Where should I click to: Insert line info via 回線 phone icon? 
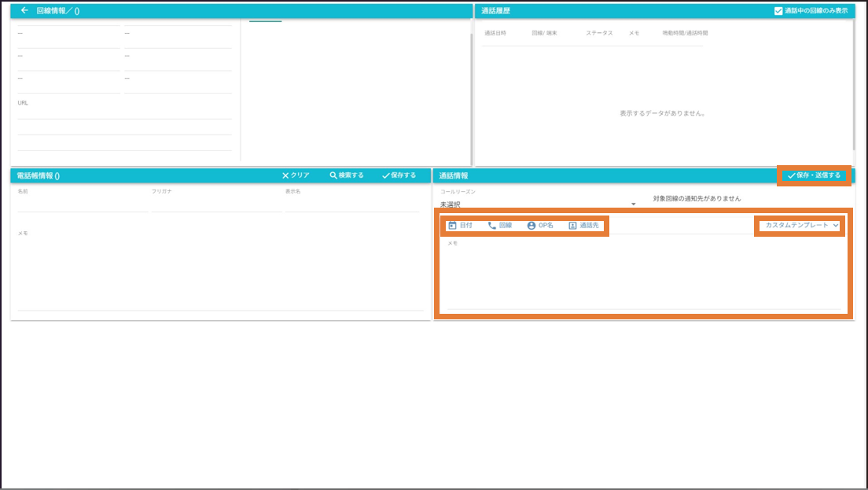[x=492, y=226]
